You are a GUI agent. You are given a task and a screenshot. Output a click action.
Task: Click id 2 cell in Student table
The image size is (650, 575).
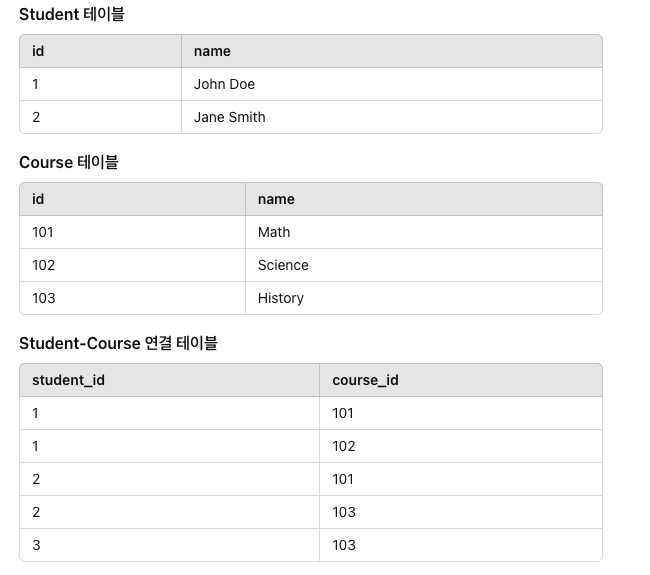pos(100,117)
